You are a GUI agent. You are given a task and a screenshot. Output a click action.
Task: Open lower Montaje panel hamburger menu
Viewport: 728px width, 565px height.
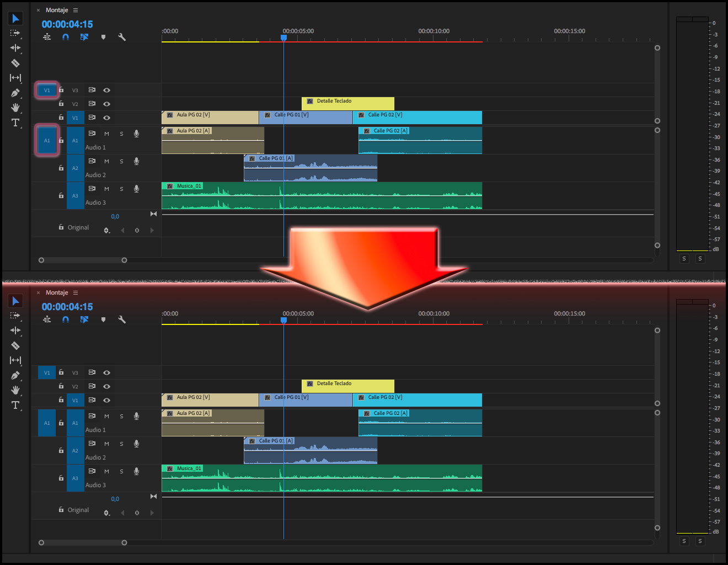(76, 293)
